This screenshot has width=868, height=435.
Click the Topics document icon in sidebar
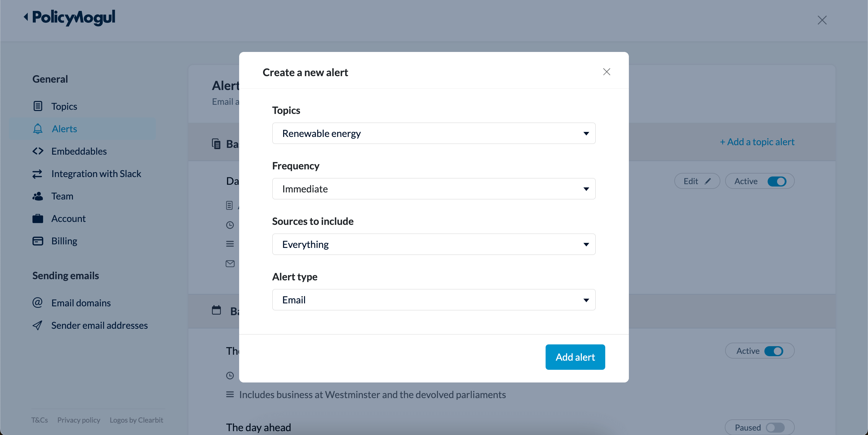pos(38,106)
